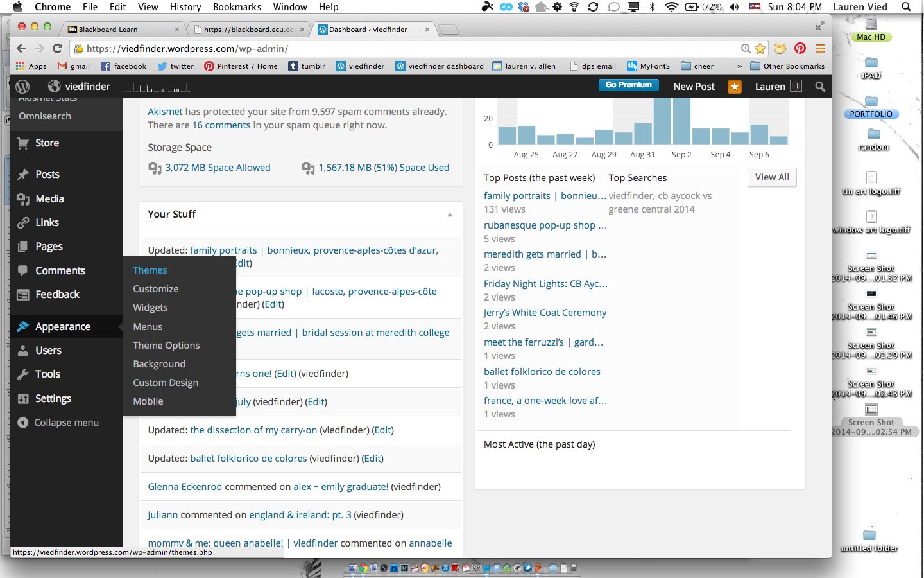
Task: Click the admin bar search magnifier
Action: click(x=819, y=87)
